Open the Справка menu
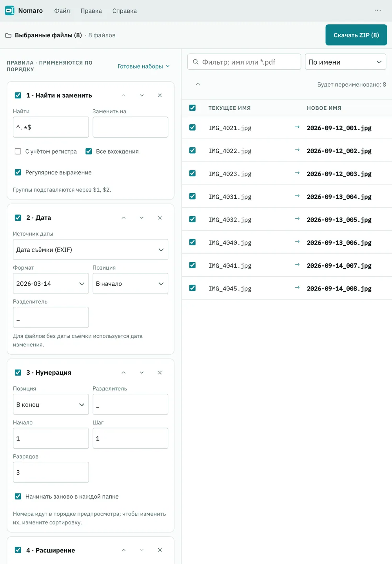Screen dimensions: 392x564 (125, 11)
